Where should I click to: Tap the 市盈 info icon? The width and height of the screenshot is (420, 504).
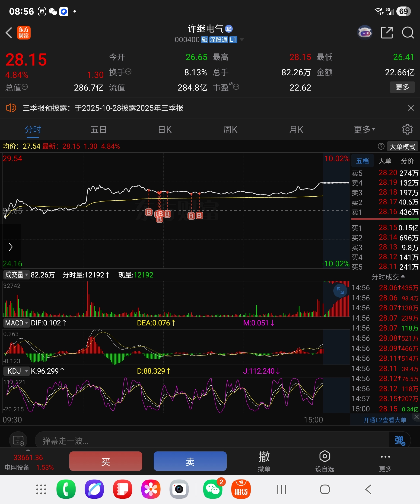(x=236, y=87)
